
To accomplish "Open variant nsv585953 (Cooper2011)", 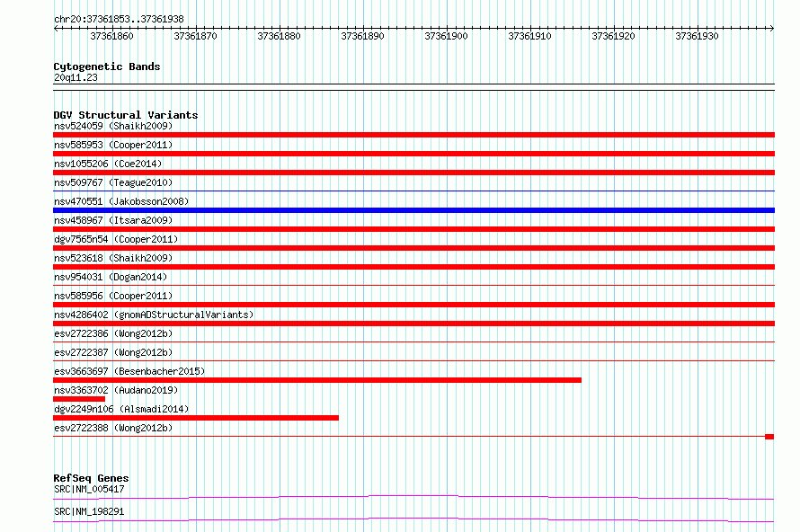I will pos(113,145).
